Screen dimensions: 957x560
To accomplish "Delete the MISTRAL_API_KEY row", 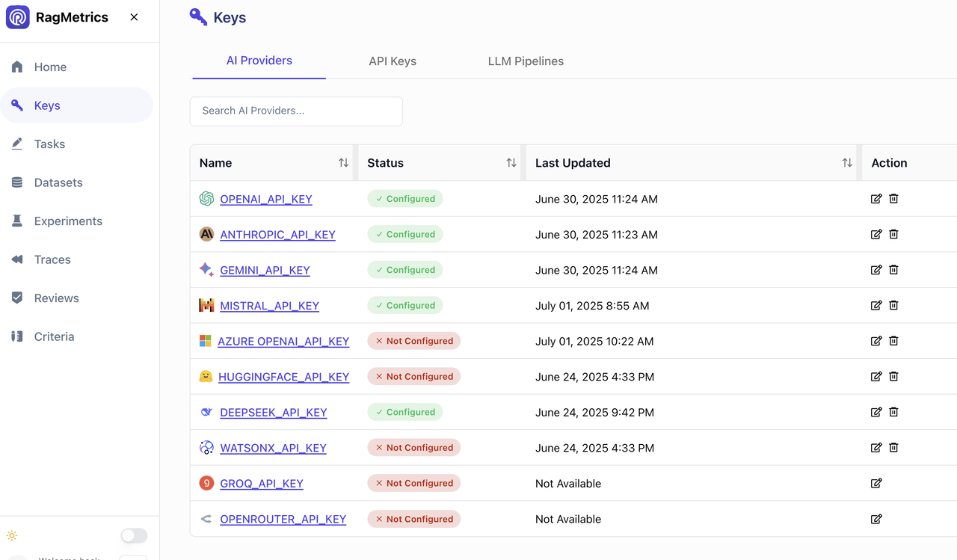I will point(893,305).
